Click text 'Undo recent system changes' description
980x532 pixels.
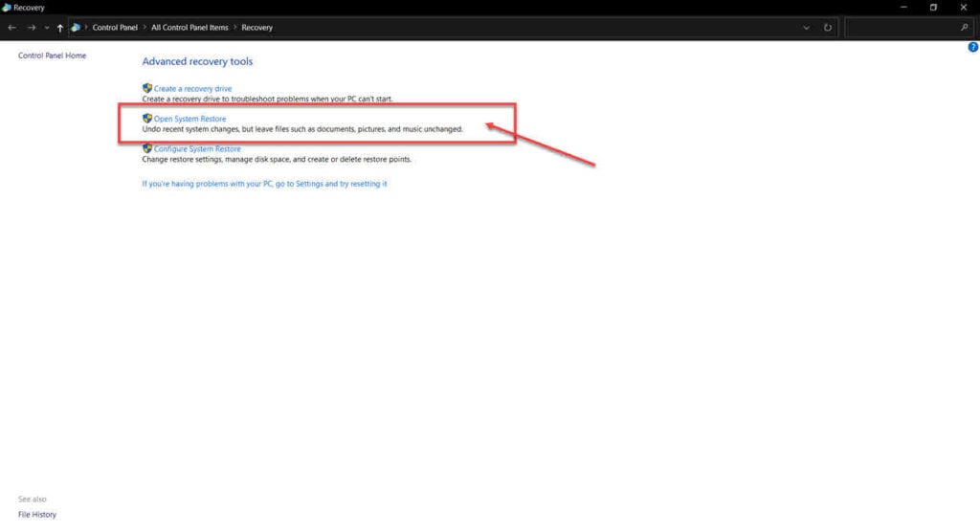pos(302,129)
